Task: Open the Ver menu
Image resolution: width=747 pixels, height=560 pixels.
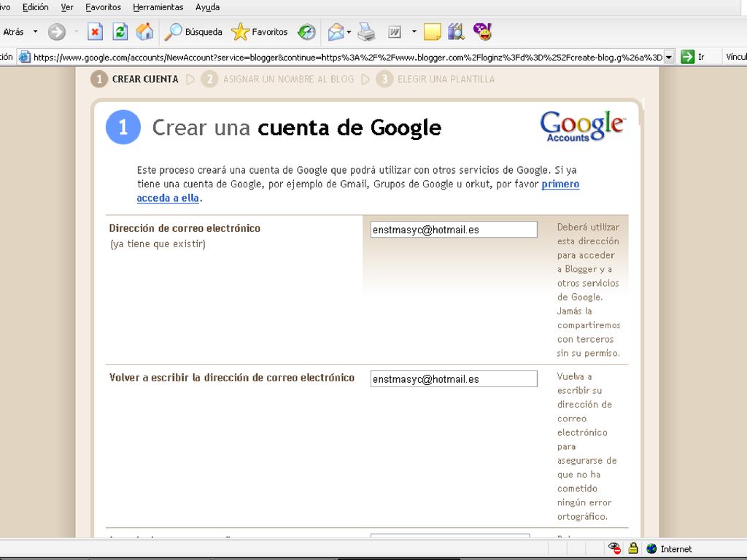Action: [x=67, y=7]
